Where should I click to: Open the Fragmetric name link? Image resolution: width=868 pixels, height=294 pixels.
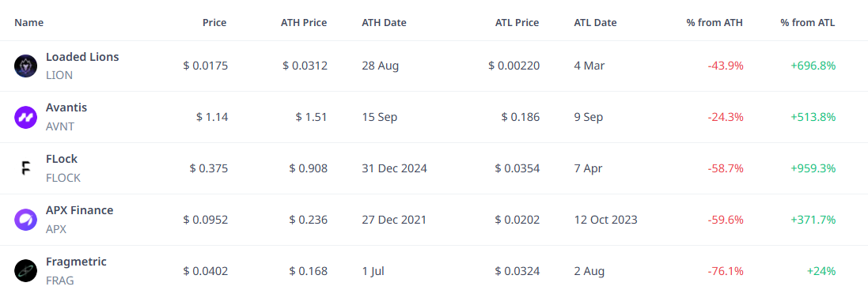[76, 262]
